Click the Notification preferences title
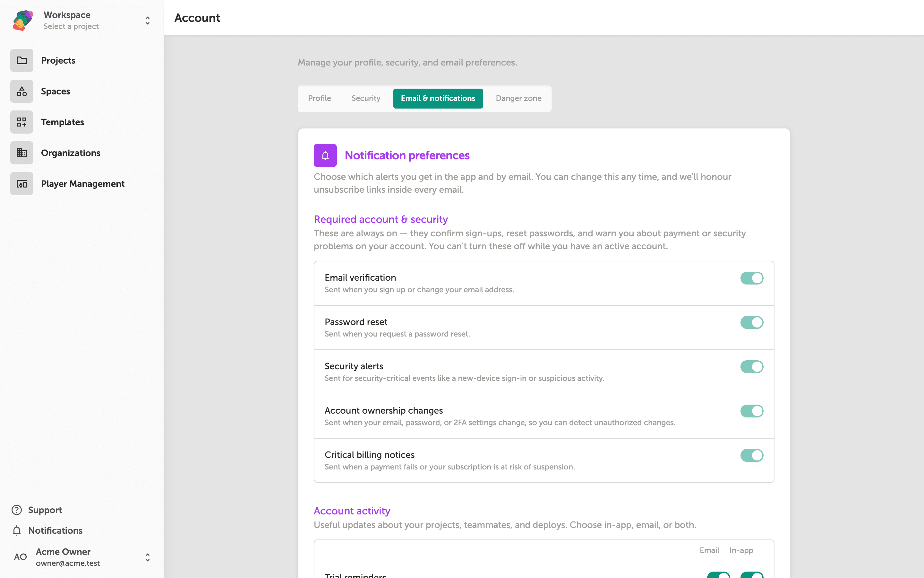Image resolution: width=924 pixels, height=578 pixels. [407, 155]
